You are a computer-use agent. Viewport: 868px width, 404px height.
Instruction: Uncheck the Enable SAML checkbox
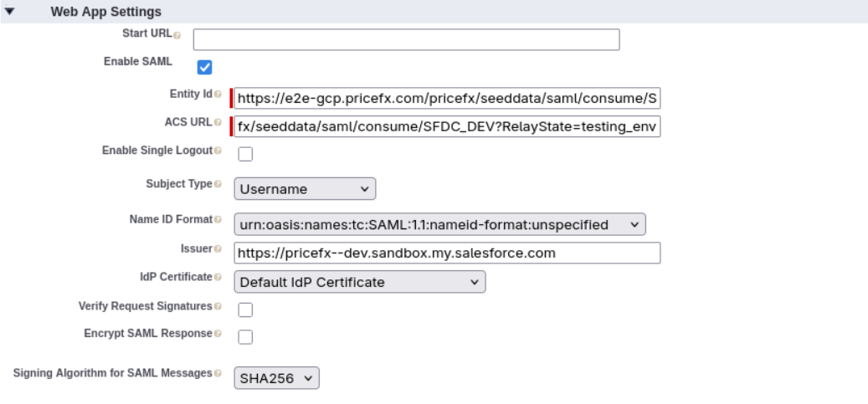[x=203, y=67]
